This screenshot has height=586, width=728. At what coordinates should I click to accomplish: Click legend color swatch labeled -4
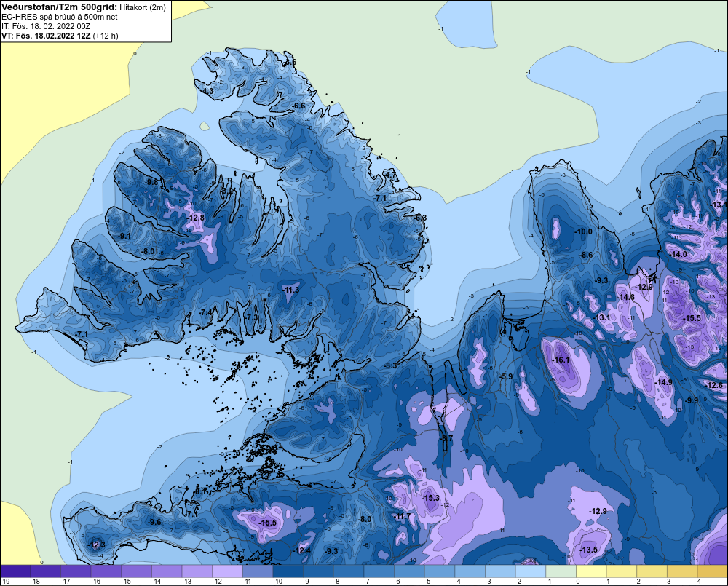click(470, 571)
